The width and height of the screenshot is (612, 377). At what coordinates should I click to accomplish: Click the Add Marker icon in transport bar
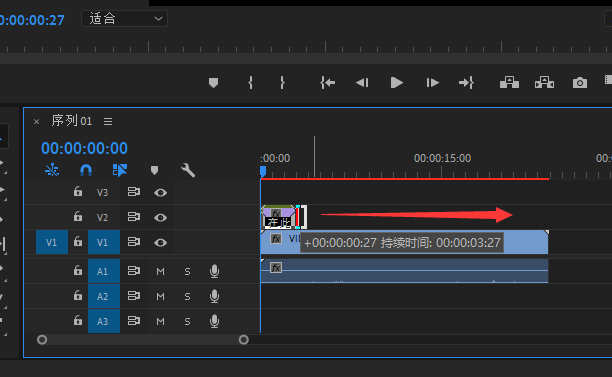coord(213,83)
